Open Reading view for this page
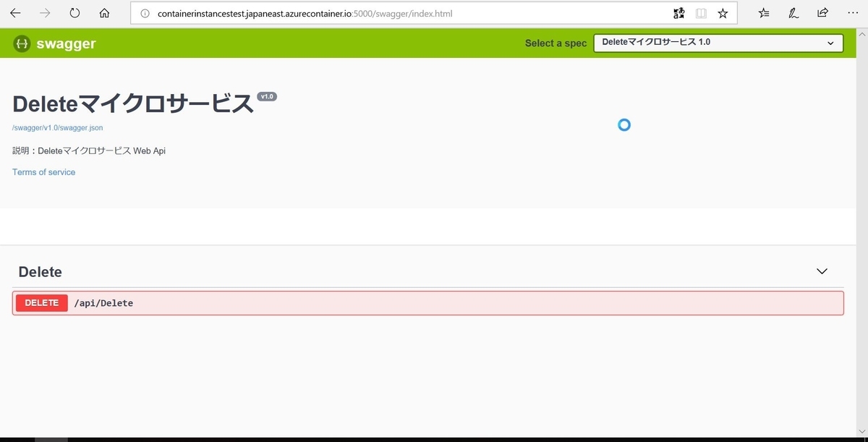Image resolution: width=868 pixels, height=442 pixels. tap(700, 12)
